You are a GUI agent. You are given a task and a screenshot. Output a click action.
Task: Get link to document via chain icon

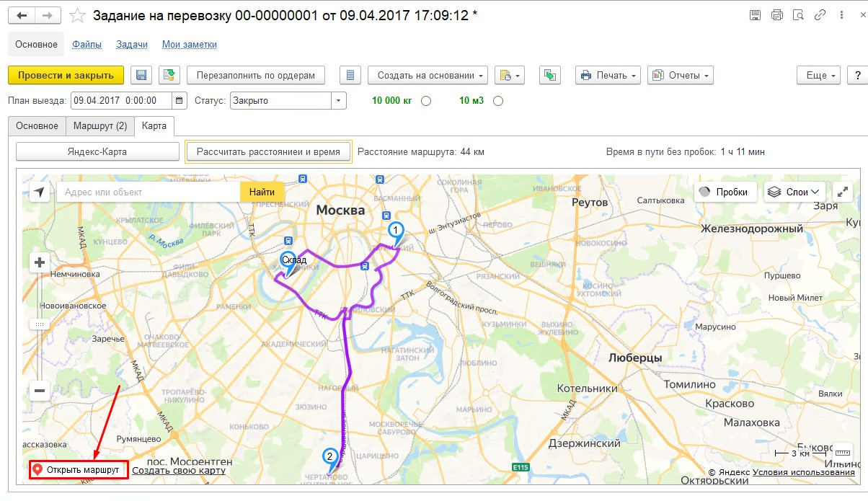(x=820, y=15)
